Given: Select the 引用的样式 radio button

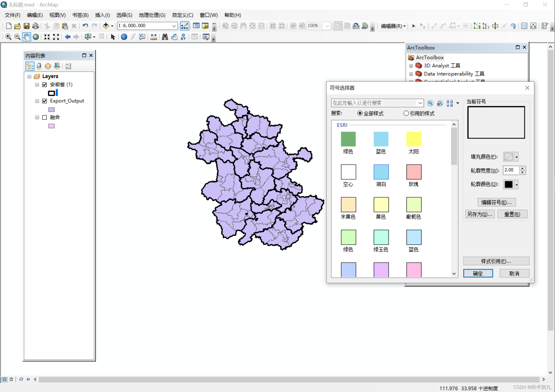Looking at the screenshot, I should [406, 113].
